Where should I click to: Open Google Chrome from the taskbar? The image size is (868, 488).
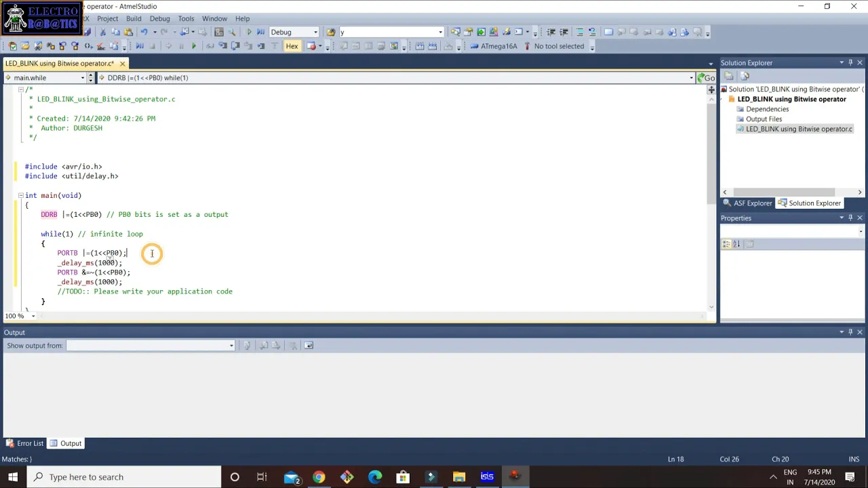319,477
